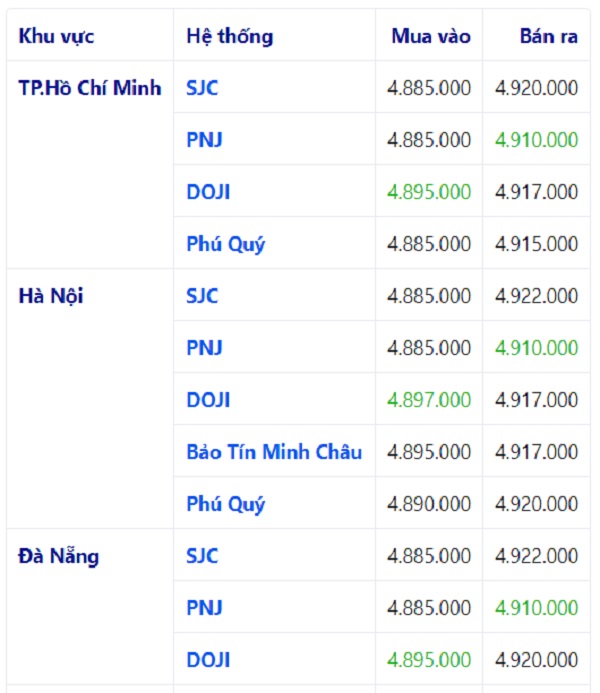Image resolution: width=600 pixels, height=693 pixels.
Task: Open the DOJI link in Hà Nội section
Action: pos(208,400)
